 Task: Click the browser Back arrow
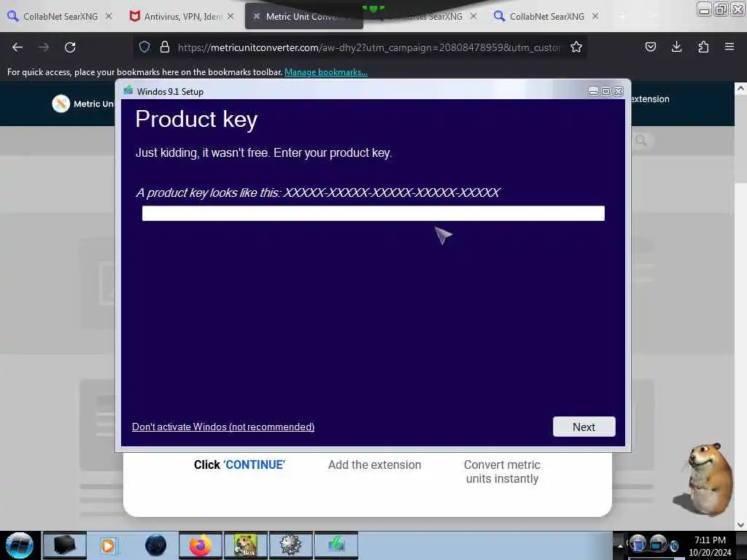18,47
